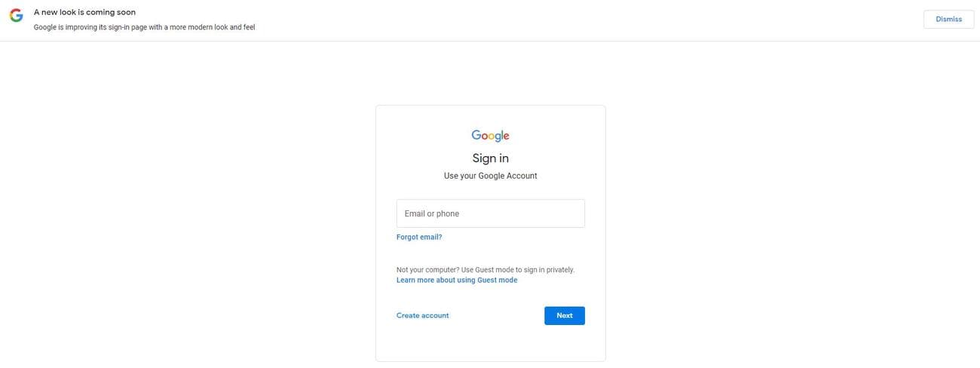The width and height of the screenshot is (980, 368).
Task: Click the multicolor Google logo above Sign in
Action: pyautogui.click(x=490, y=136)
